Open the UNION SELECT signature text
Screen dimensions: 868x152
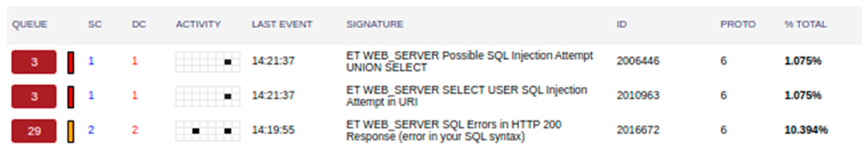469,61
